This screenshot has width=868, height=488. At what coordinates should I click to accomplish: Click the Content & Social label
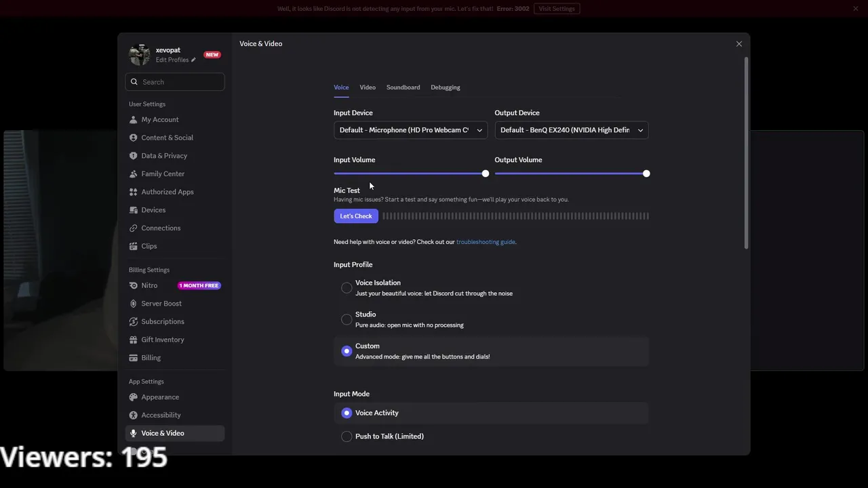pyautogui.click(x=167, y=138)
